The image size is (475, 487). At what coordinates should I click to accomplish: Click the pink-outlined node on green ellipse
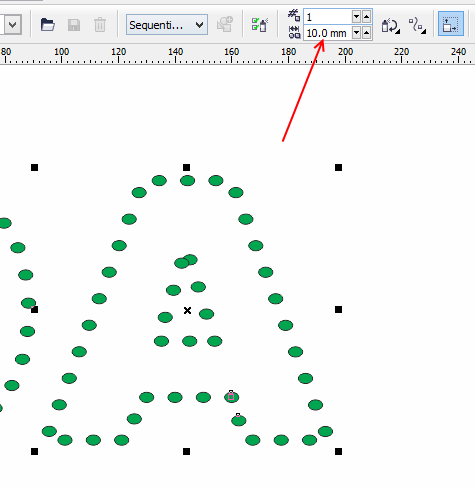[x=231, y=396]
